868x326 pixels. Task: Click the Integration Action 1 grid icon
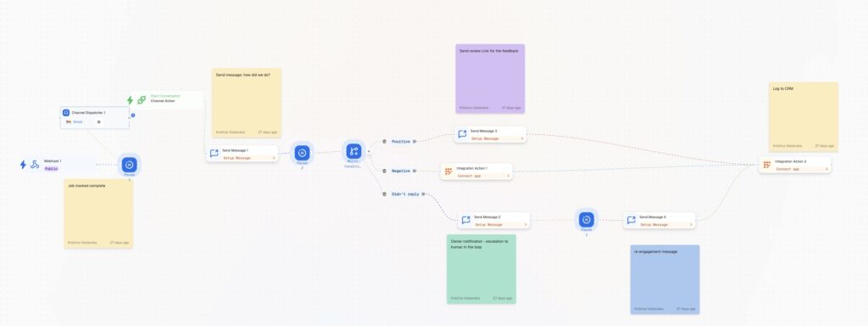[x=449, y=171]
